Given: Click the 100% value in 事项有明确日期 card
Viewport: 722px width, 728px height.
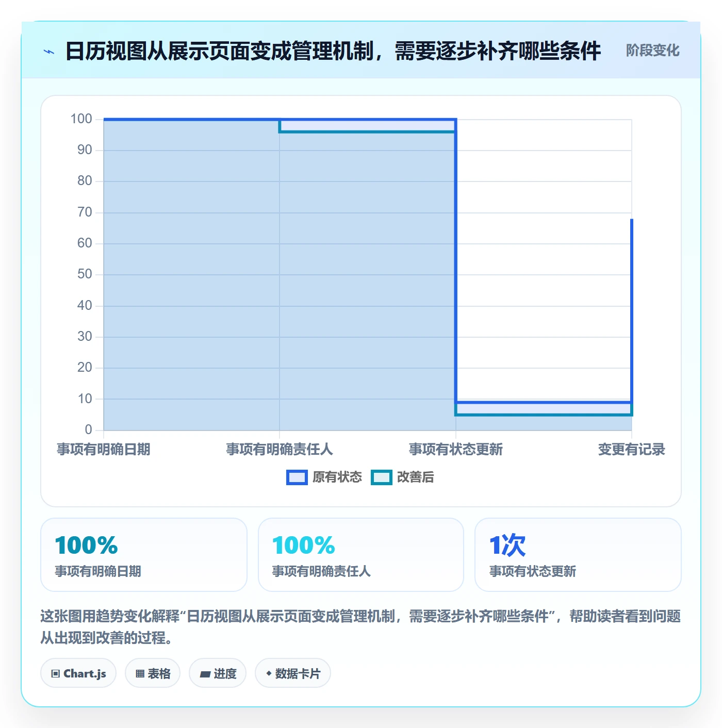Looking at the screenshot, I should click(x=87, y=545).
